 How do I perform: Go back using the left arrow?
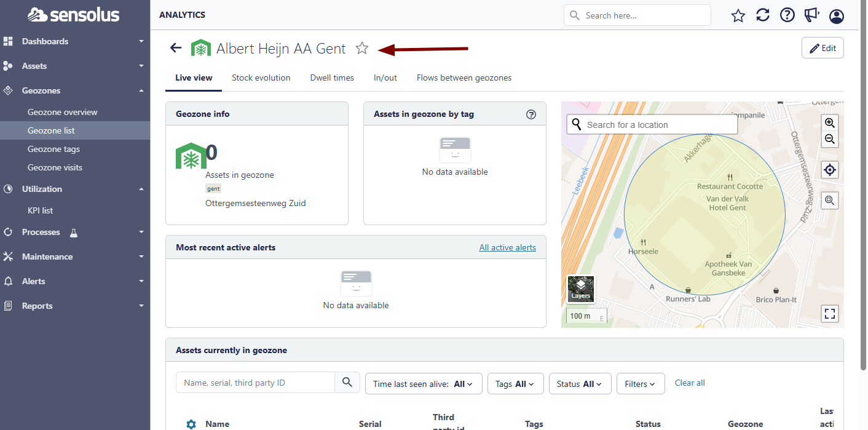[x=176, y=48]
